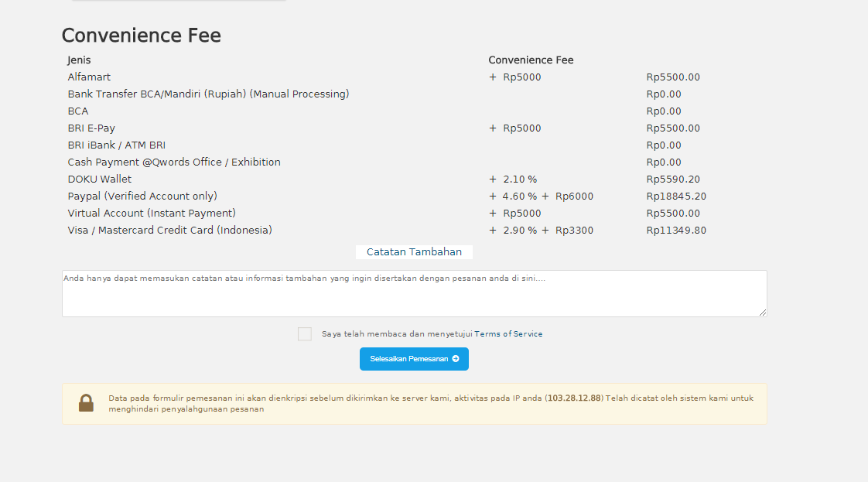The height and width of the screenshot is (482, 868).
Task: Click the arrow icon on Selesaikan Pemesanan button
Action: tap(456, 359)
